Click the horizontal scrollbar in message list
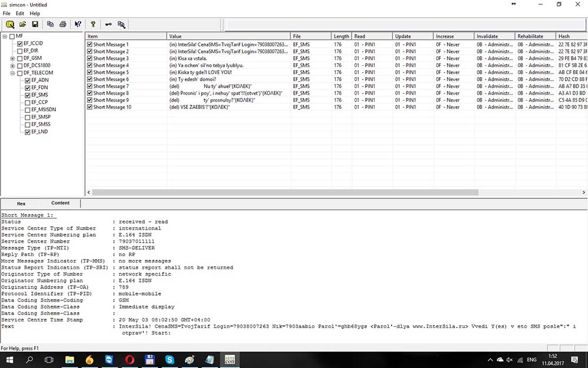This screenshot has width=588, height=368. click(282, 193)
